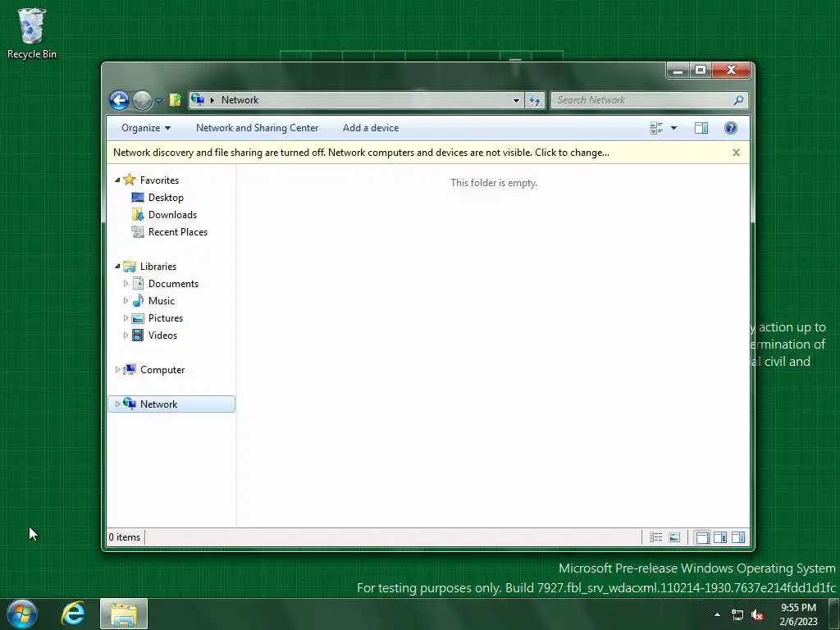Select the Network breadcrumb in address bar
The width and height of the screenshot is (840, 630).
click(240, 100)
